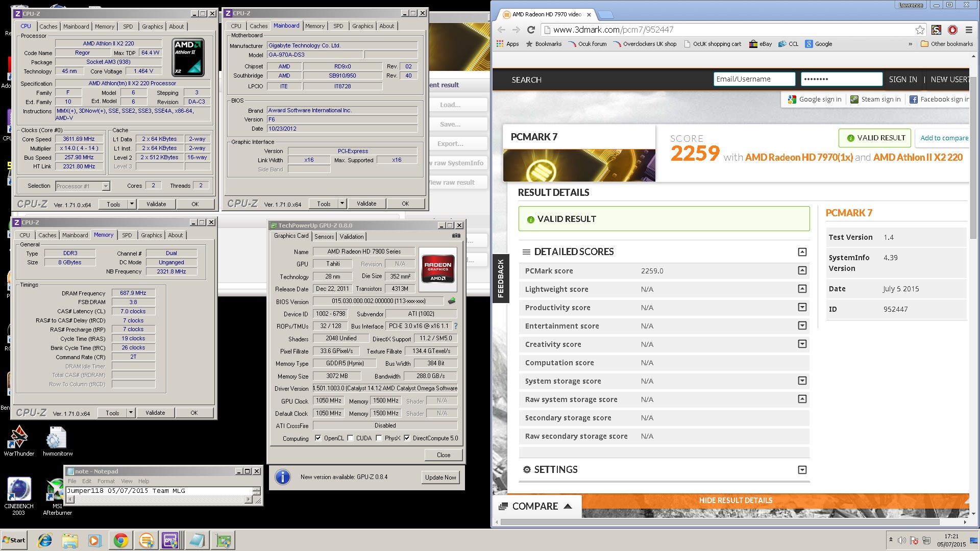
Task: Click the GPU-Z BIOS save chip icon
Action: (452, 301)
